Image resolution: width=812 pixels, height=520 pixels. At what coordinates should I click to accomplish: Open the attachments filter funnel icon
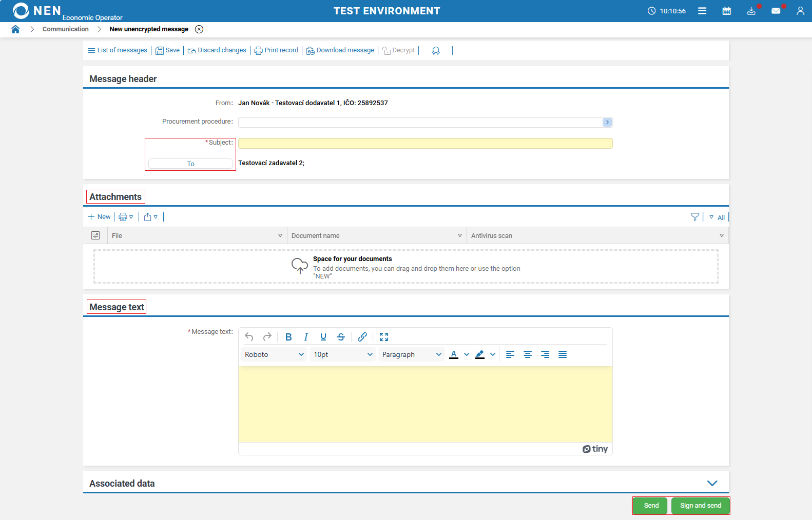694,217
